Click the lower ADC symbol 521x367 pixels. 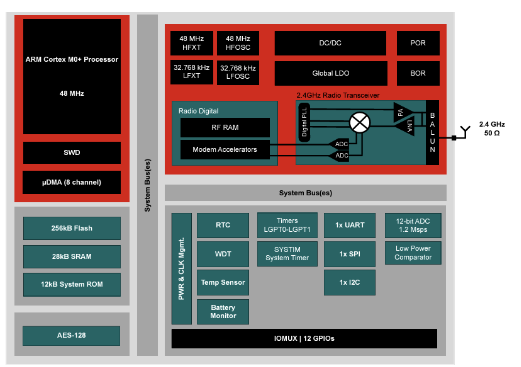[339, 156]
